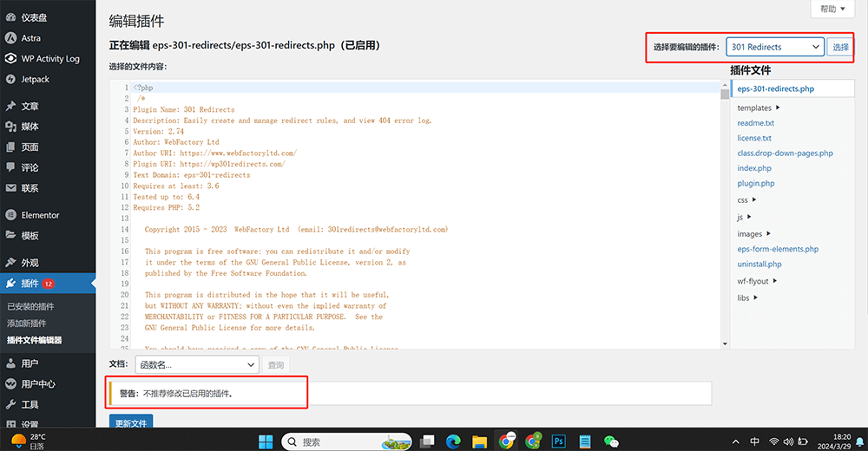Click the 查询 lookup button
This screenshot has width=868, height=451.
point(276,364)
